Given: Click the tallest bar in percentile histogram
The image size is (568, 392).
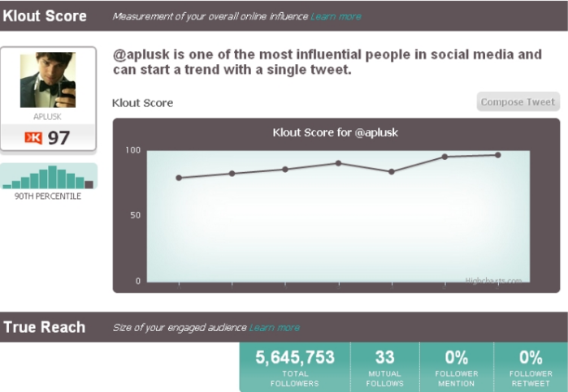Looking at the screenshot, I should (x=53, y=177).
